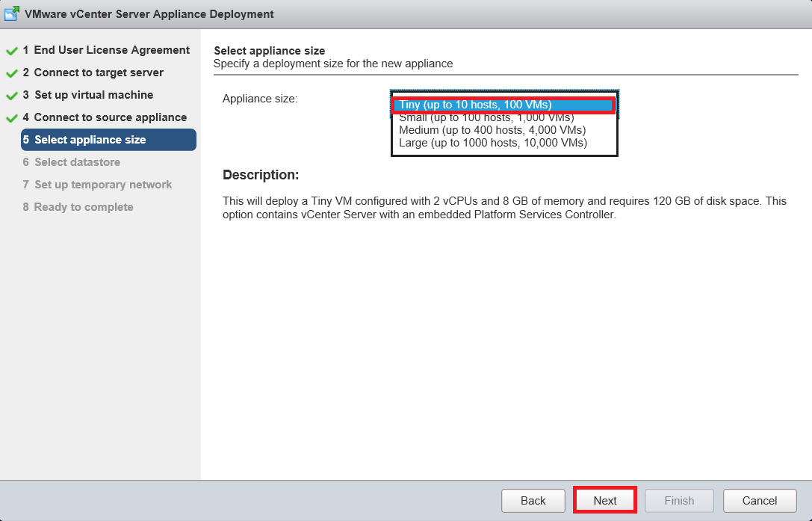Select Small (up to 100 hosts) option
812x521 pixels.
click(486, 117)
